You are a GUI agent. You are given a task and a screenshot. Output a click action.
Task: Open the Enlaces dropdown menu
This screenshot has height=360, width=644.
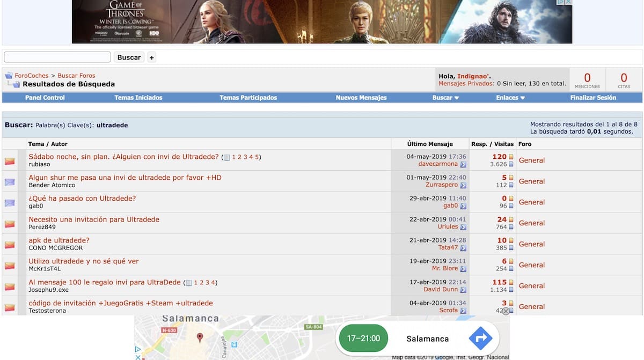pos(510,98)
